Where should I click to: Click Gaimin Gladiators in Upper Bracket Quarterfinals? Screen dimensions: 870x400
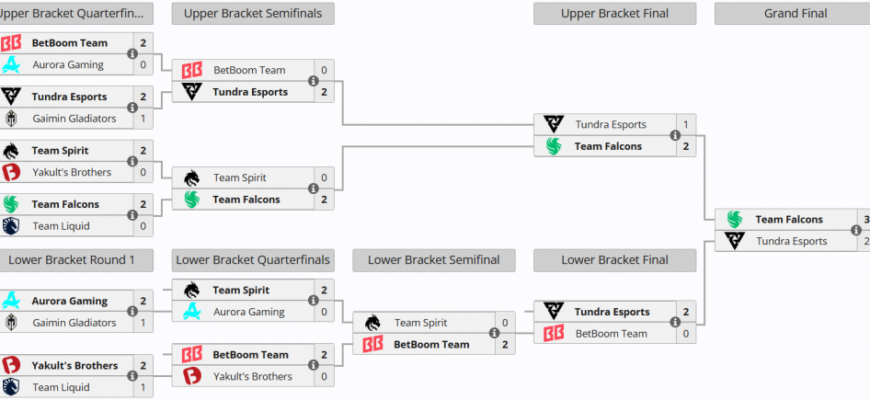[74, 118]
